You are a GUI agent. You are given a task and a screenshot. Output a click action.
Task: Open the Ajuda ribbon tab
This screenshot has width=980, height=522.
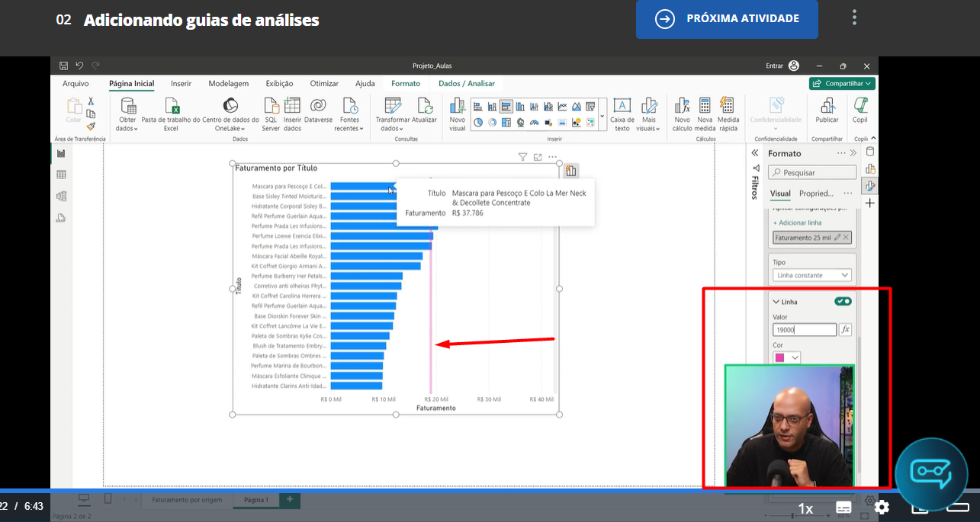coord(365,84)
